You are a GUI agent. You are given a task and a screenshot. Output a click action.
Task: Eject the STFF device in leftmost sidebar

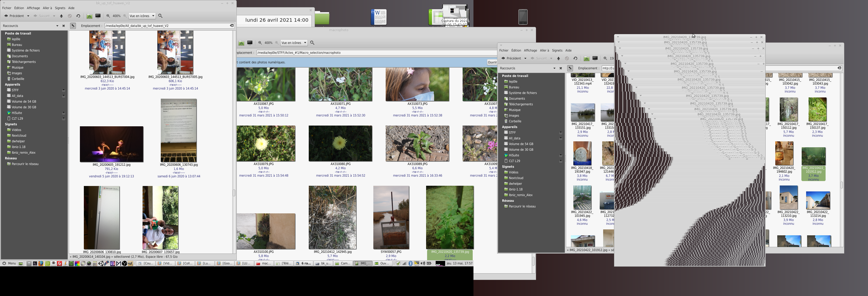click(63, 90)
